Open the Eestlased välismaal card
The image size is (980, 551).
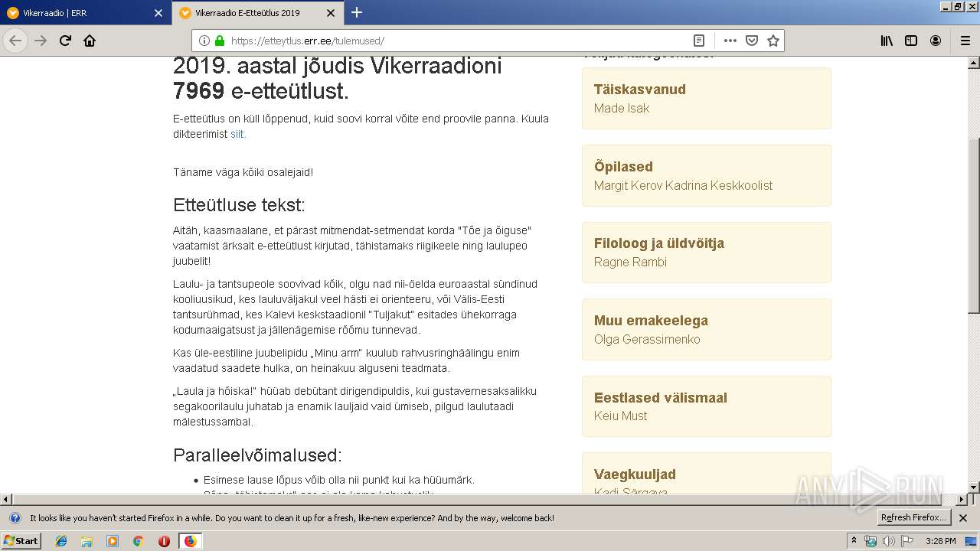(x=707, y=406)
